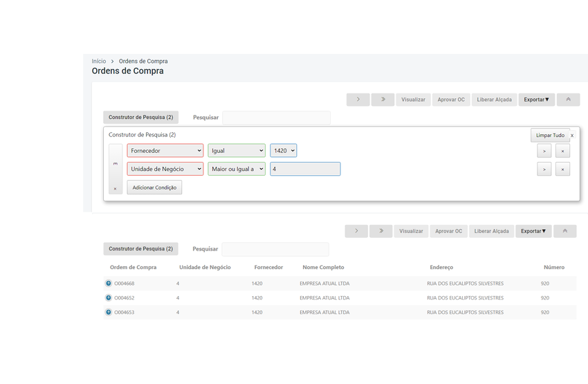588x384 pixels.
Task: Expand row O004653 with plus icon
Action: click(109, 312)
